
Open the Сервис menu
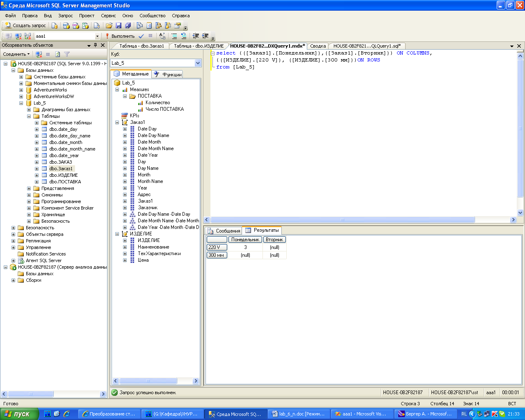108,16
